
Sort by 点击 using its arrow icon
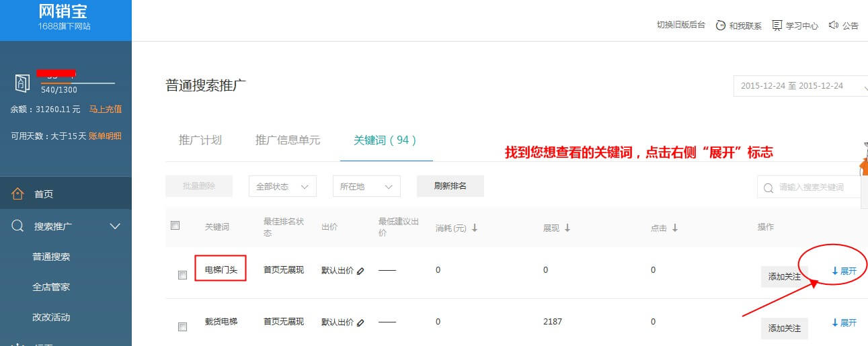click(x=675, y=228)
